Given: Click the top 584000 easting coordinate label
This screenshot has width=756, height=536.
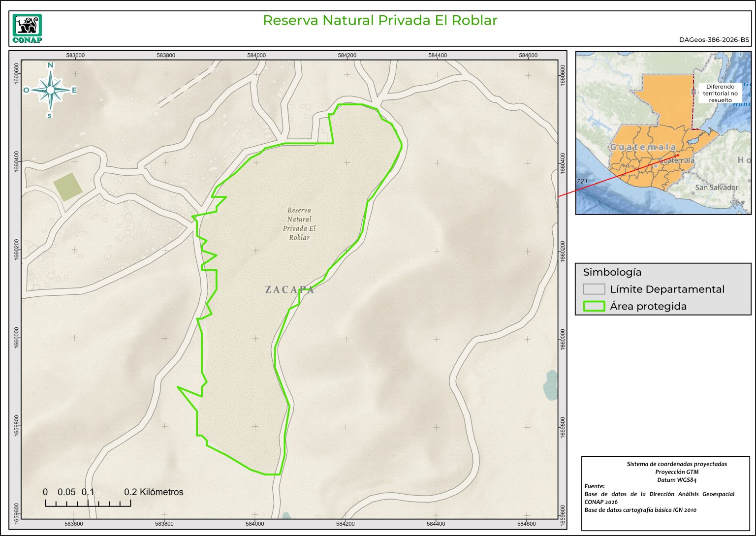Looking at the screenshot, I should pos(256,55).
